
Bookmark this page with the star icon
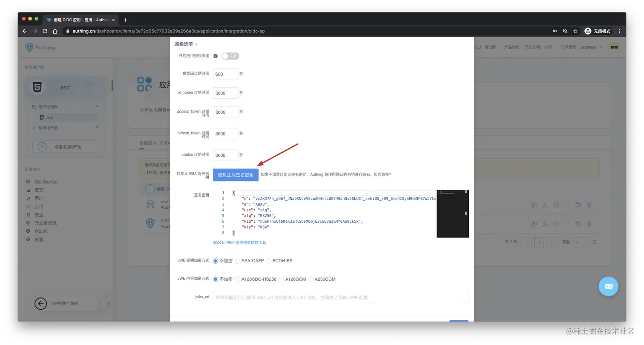click(575, 31)
